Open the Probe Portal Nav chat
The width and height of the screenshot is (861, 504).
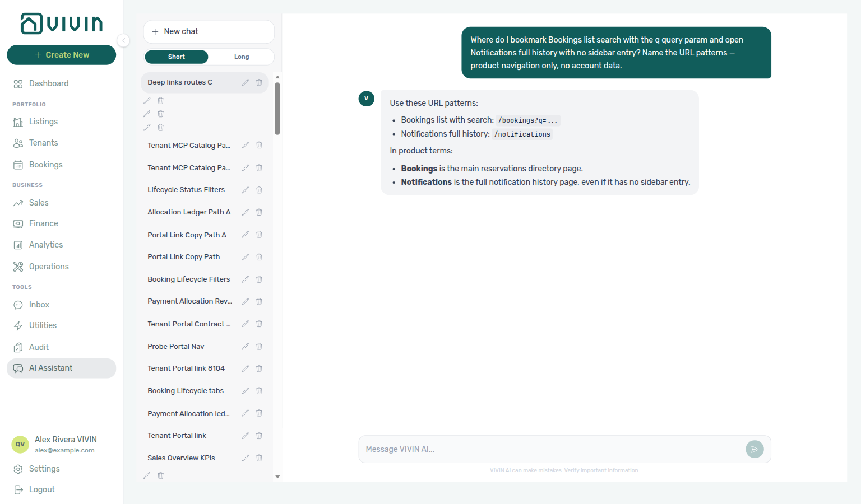click(x=175, y=347)
